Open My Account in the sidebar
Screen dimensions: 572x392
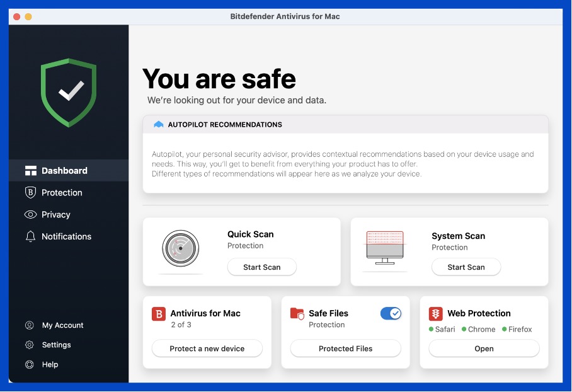coord(62,325)
